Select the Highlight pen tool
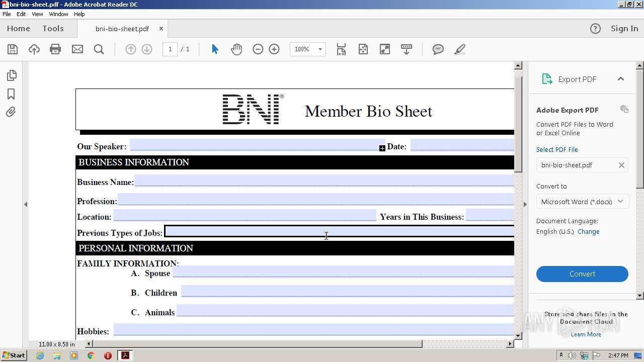Image resolution: width=644 pixels, height=362 pixels. tap(459, 49)
